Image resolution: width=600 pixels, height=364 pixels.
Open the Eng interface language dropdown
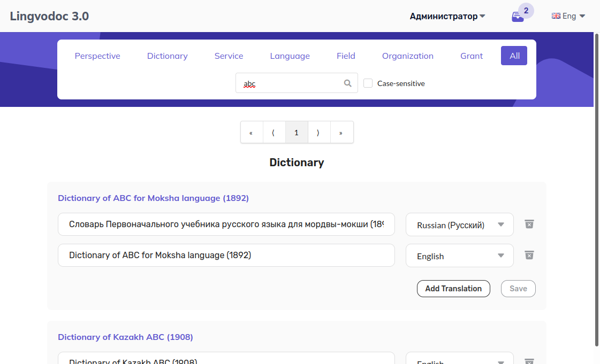click(x=568, y=16)
